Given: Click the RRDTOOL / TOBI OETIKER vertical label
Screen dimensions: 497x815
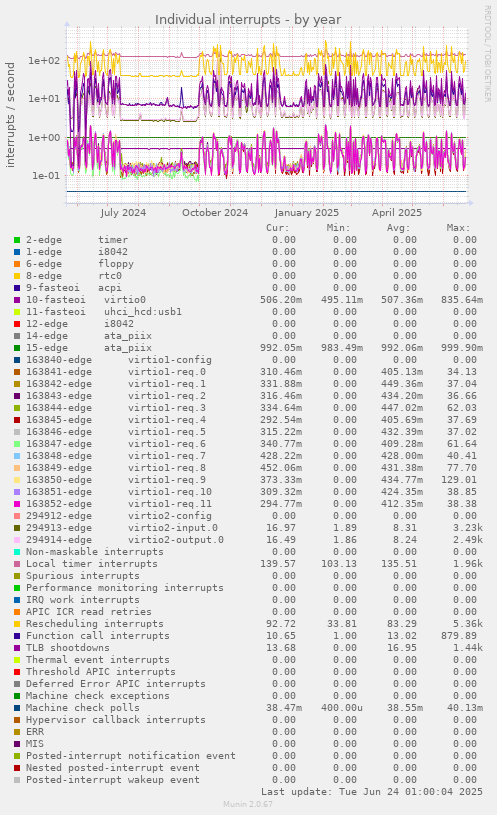Looking at the screenshot, I should click(488, 54).
